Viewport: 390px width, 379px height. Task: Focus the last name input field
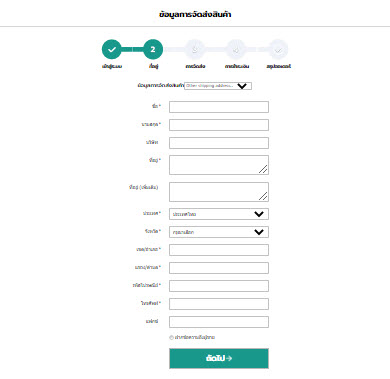click(219, 125)
